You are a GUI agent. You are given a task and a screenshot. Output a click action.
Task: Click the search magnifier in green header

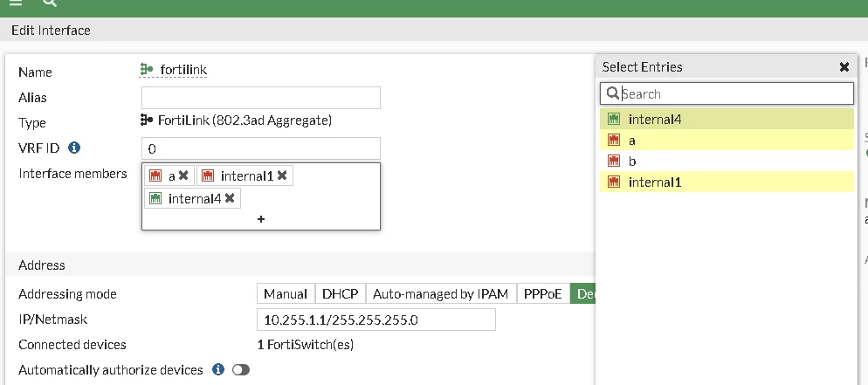pyautogui.click(x=50, y=3)
